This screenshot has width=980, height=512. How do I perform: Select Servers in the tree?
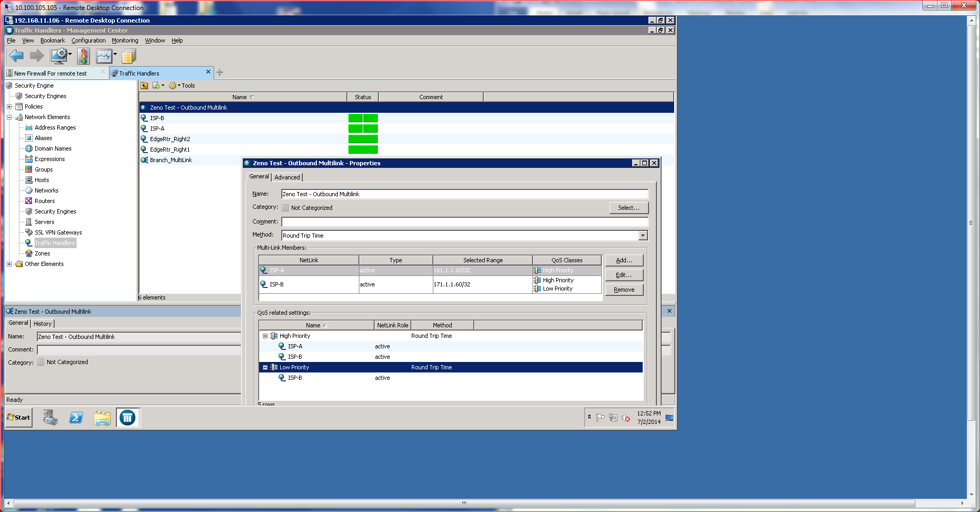coord(44,222)
